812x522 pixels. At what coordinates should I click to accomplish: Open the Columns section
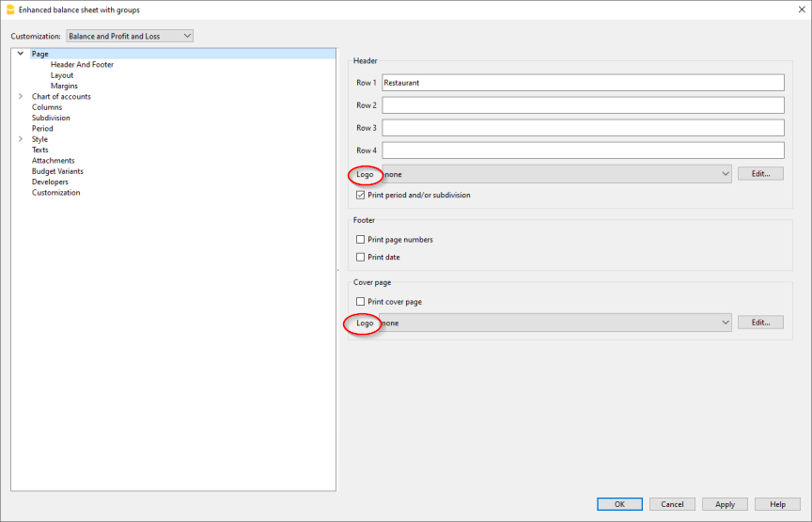tap(47, 107)
